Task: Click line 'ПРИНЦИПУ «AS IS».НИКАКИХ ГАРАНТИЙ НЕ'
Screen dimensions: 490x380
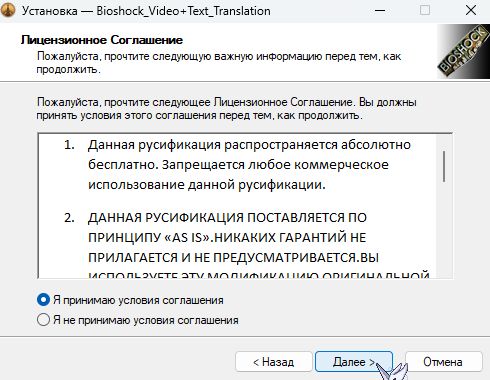Action: click(x=227, y=237)
